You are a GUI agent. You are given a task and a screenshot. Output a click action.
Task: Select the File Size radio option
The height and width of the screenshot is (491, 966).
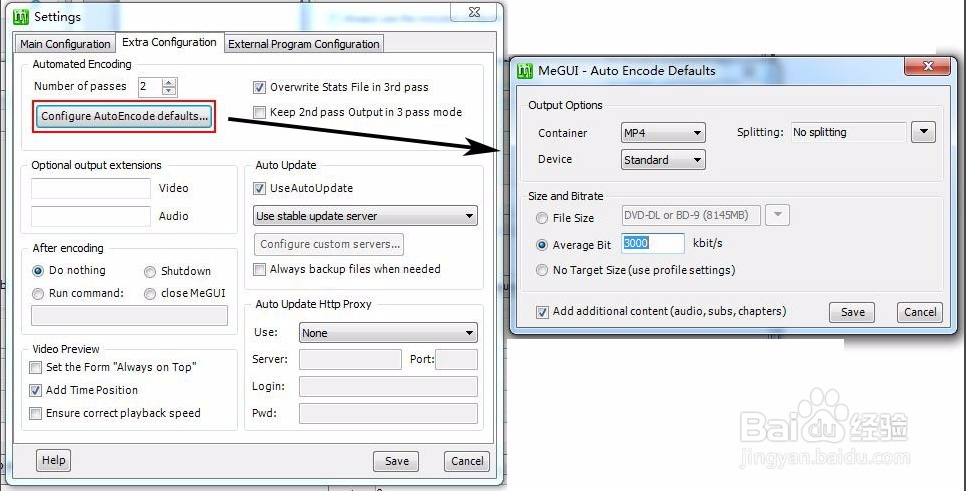point(542,218)
